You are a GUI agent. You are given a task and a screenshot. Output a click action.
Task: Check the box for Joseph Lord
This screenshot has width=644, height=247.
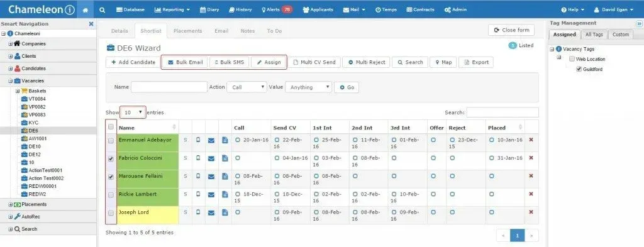(111, 213)
